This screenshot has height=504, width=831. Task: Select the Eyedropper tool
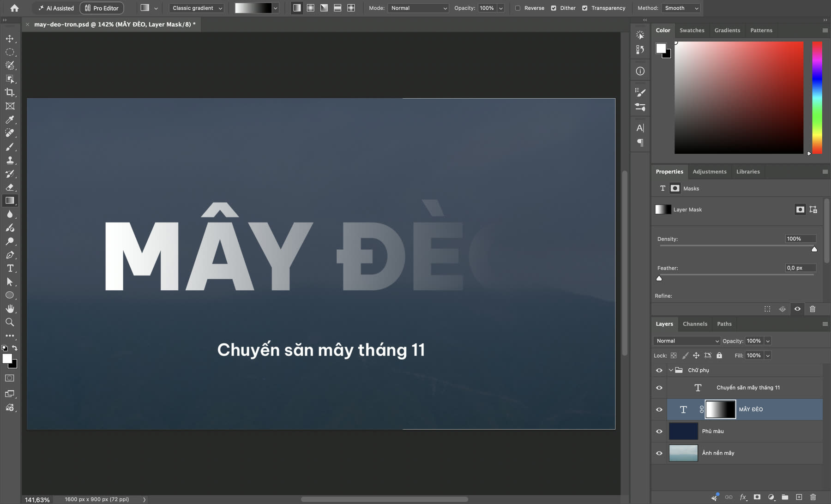pos(10,120)
